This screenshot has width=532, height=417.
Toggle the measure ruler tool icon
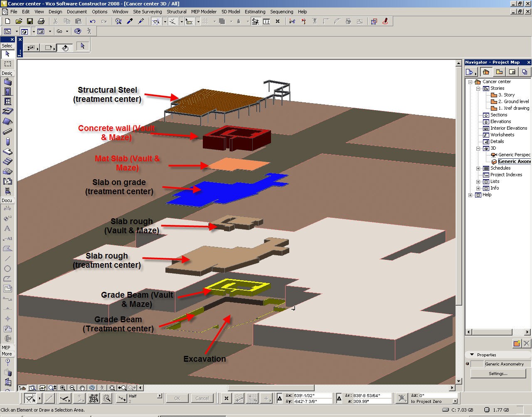click(x=266, y=21)
